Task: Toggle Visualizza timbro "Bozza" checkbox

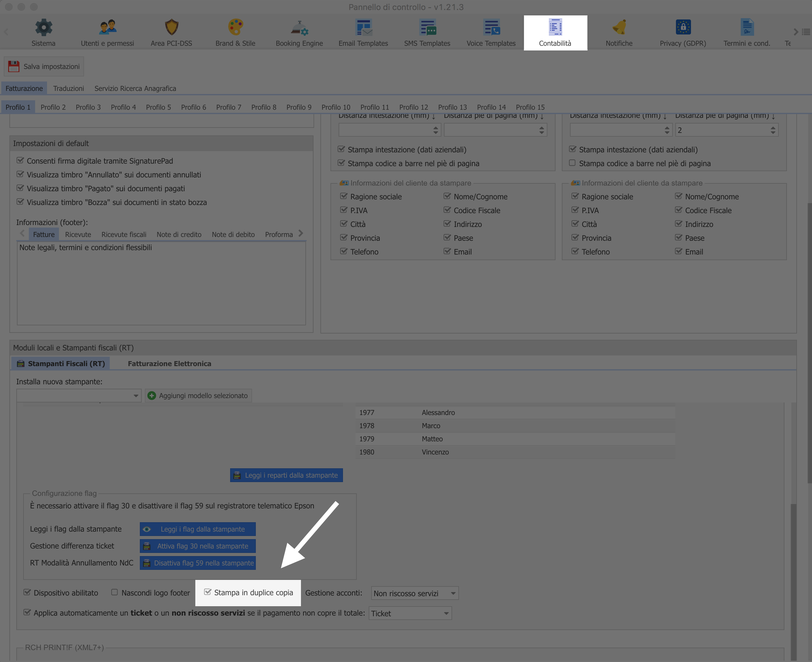Action: coord(20,202)
